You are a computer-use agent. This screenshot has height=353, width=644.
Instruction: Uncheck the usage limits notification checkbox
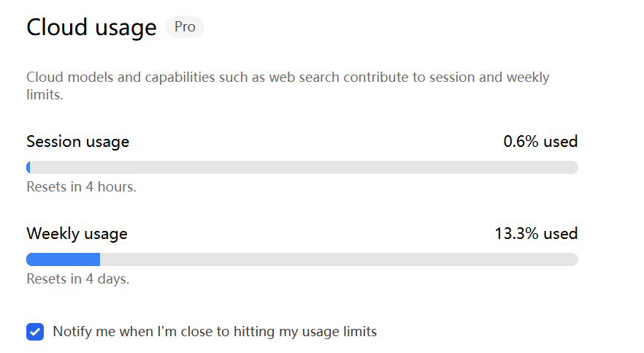35,332
